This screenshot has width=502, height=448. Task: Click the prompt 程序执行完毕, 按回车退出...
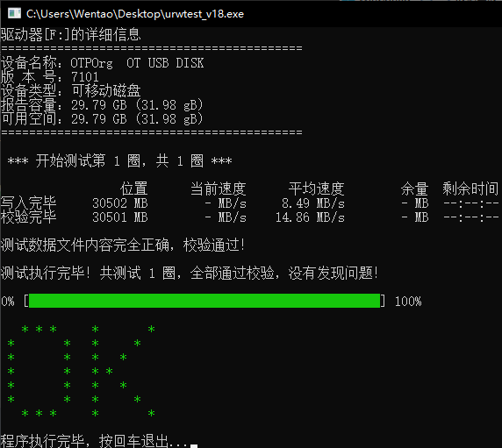(95, 441)
